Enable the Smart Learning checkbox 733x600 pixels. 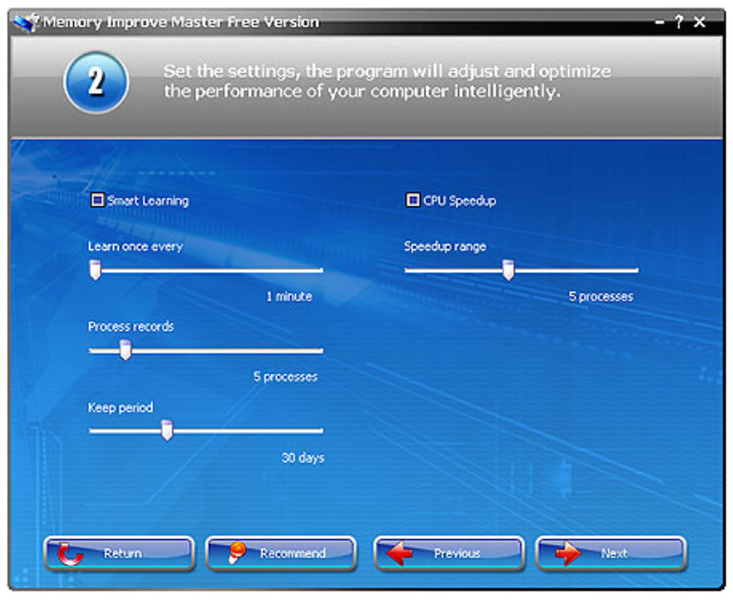97,201
